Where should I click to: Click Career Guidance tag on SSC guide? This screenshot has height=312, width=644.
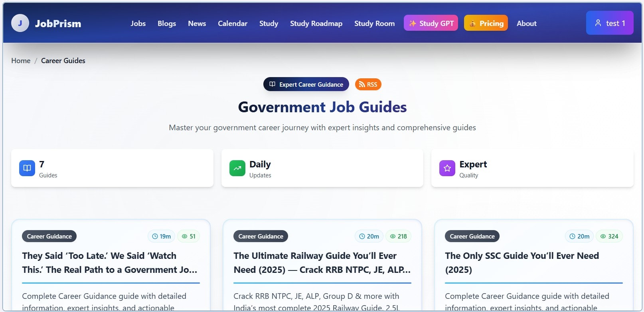click(472, 236)
